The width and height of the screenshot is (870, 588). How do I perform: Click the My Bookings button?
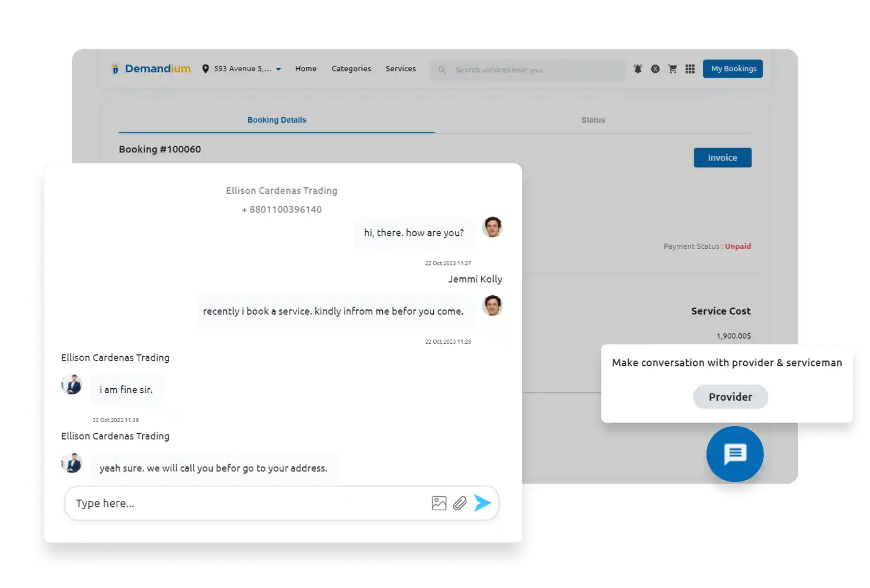[x=733, y=69]
